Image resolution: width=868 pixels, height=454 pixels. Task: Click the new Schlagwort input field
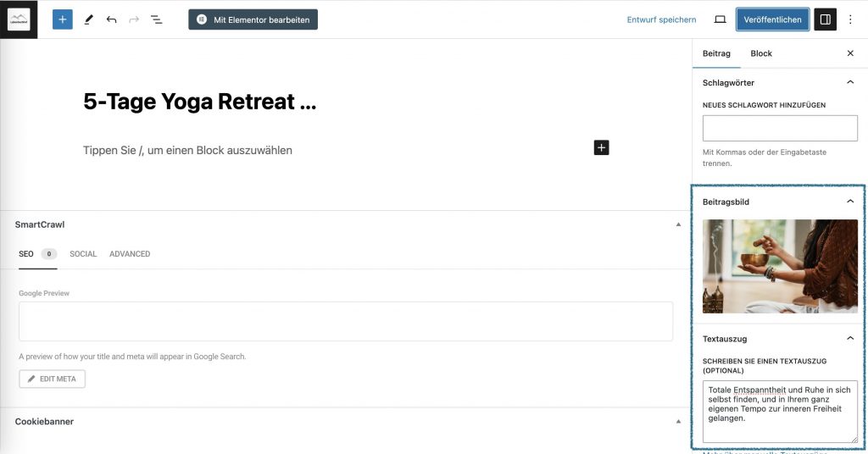coord(780,128)
